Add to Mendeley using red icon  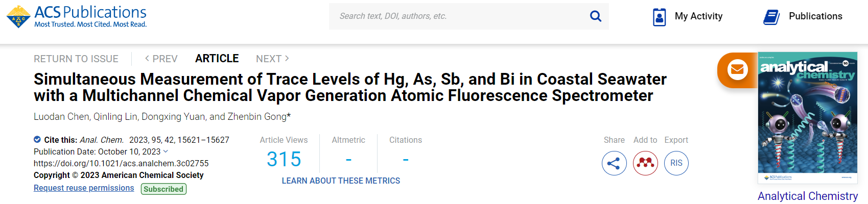[645, 163]
